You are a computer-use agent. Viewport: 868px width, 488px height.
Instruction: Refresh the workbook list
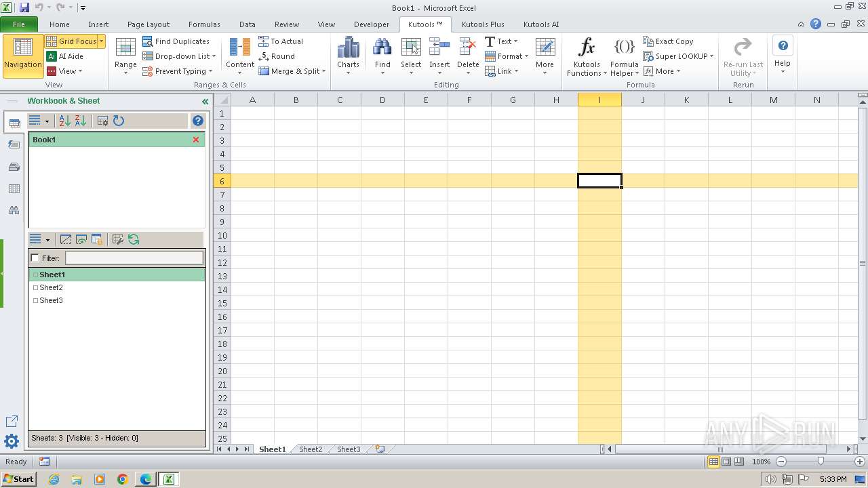pos(119,121)
